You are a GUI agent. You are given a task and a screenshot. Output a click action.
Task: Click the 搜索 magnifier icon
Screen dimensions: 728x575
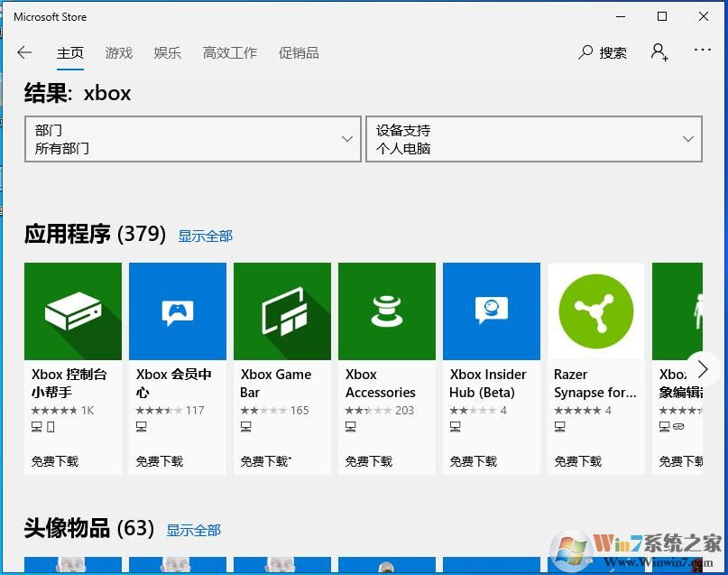click(x=586, y=52)
